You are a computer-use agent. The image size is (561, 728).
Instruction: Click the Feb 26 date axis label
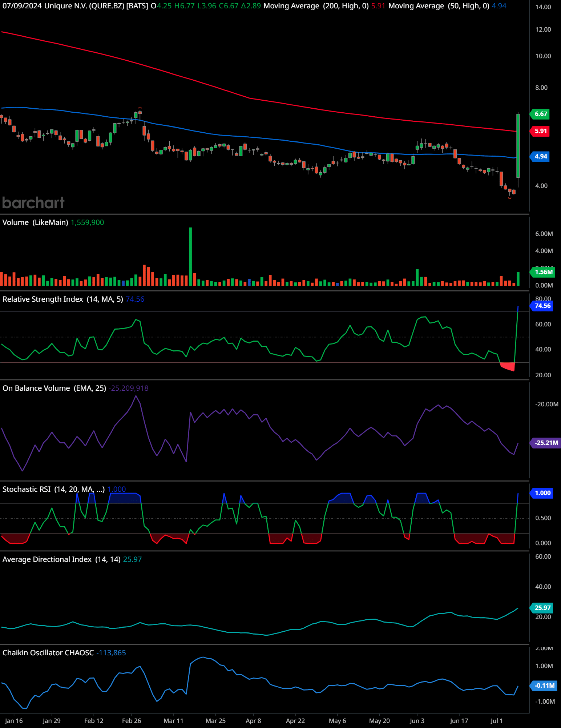[132, 721]
